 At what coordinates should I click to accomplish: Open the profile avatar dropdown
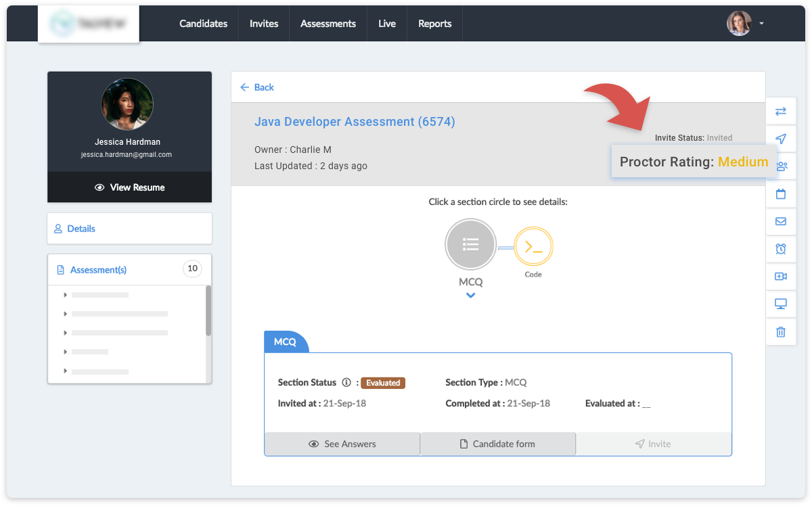(740, 23)
